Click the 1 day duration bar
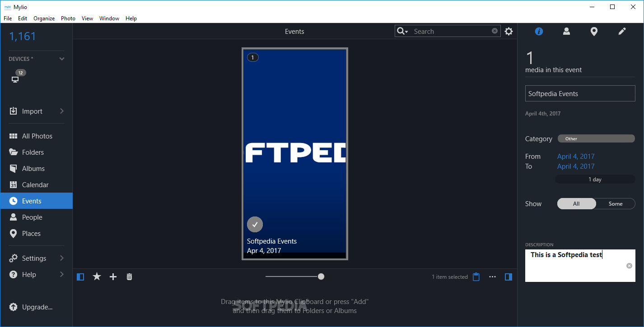The width and height of the screenshot is (644, 327). [x=595, y=179]
